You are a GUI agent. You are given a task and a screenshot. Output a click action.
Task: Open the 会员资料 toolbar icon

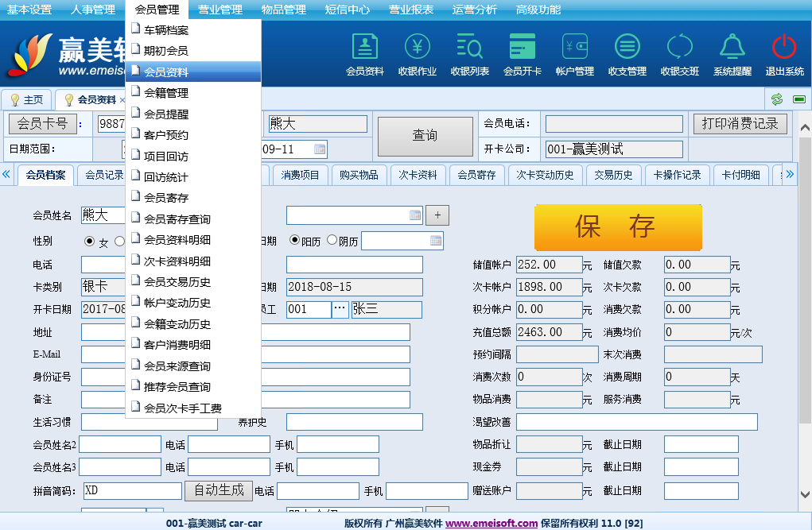(364, 53)
